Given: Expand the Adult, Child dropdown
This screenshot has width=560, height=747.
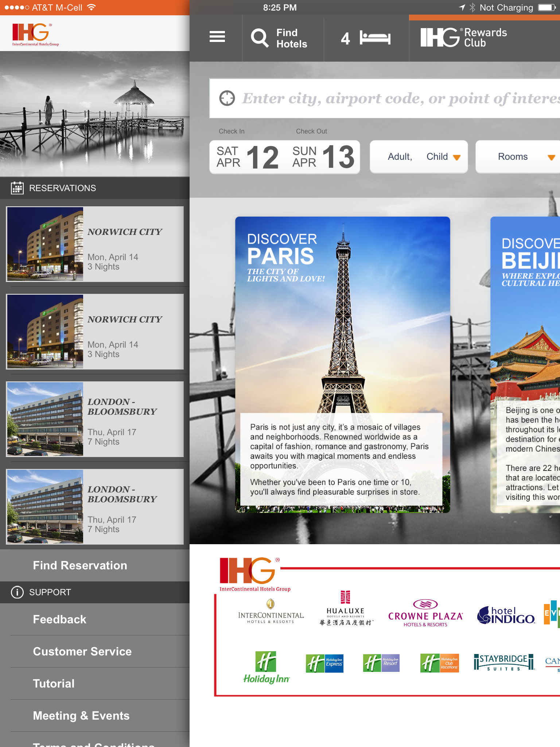Looking at the screenshot, I should click(419, 157).
